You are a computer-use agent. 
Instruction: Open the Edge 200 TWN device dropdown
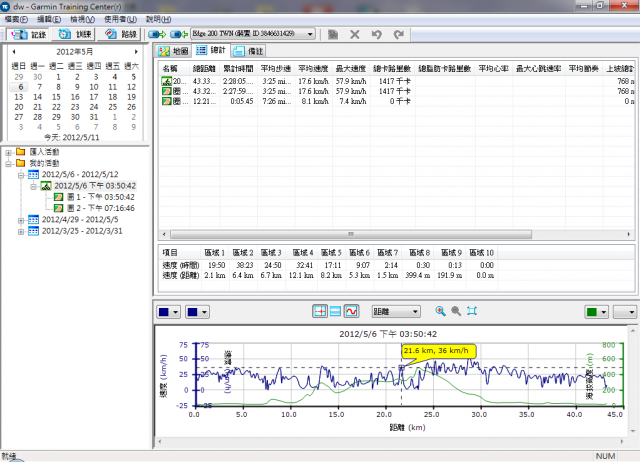[253, 34]
